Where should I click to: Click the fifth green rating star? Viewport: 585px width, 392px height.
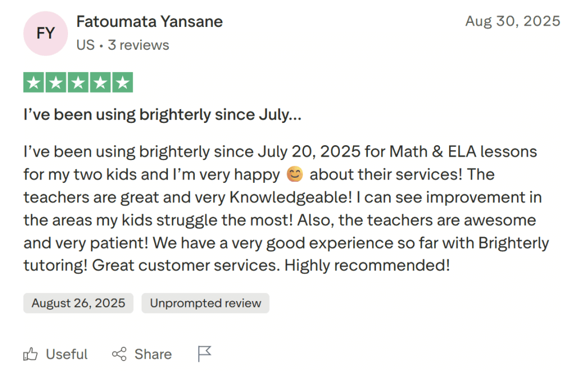coord(122,83)
